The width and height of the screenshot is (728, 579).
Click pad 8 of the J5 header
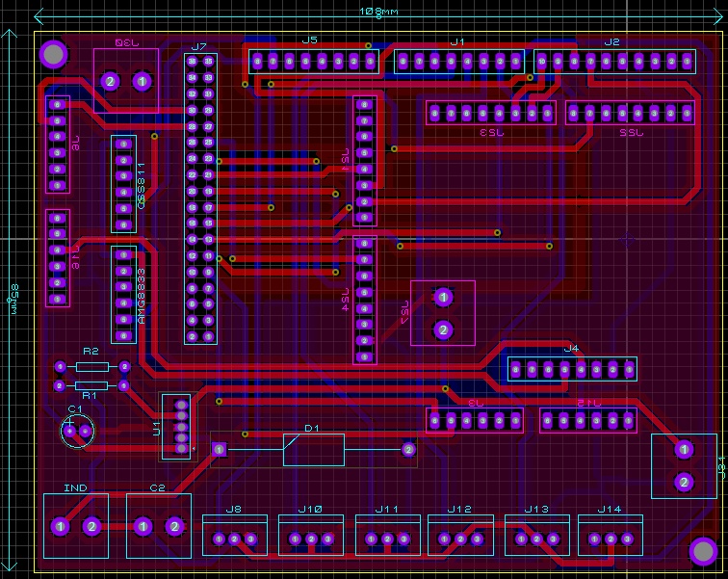(257, 62)
